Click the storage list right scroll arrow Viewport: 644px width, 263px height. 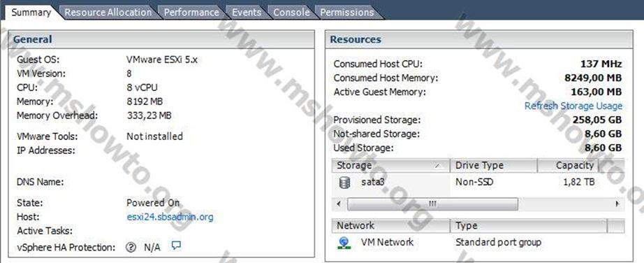(617, 204)
